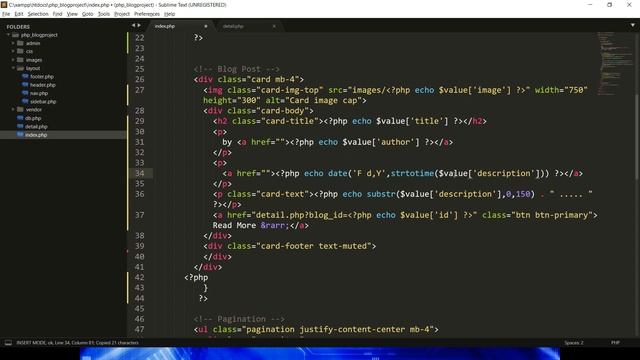Click the footer.php file icon

(x=25, y=76)
